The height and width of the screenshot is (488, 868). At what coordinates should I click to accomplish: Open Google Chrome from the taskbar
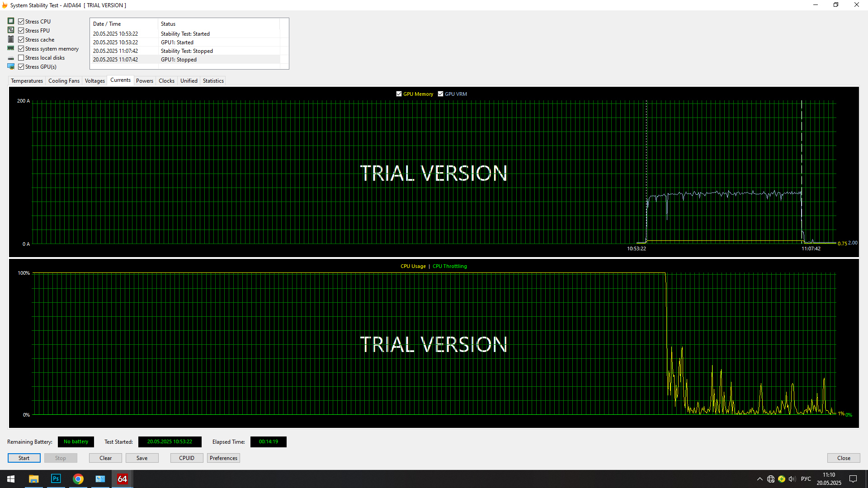[x=78, y=479]
